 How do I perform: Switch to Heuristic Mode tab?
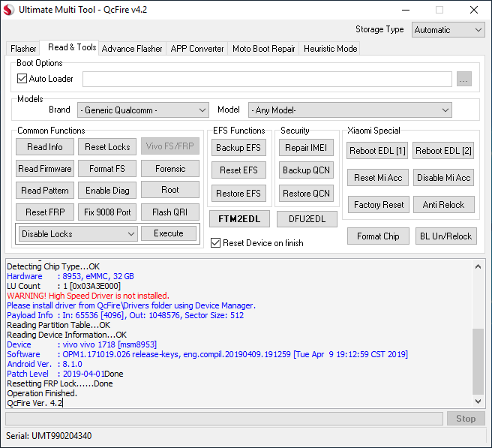(330, 49)
